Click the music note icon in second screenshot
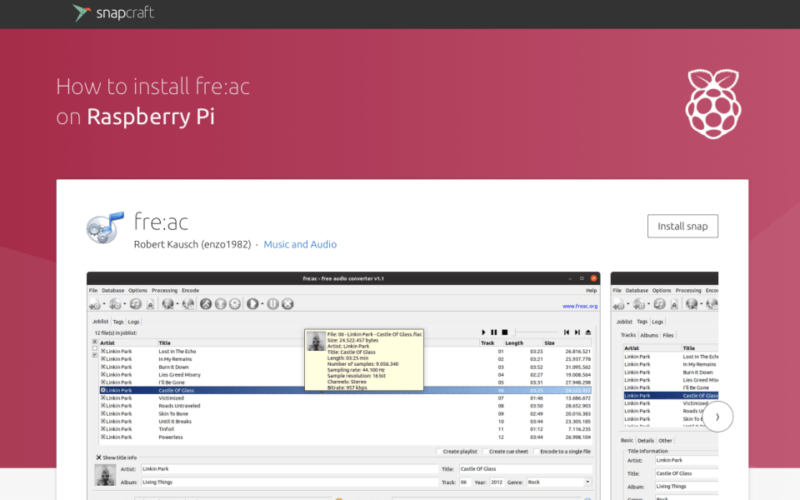The image size is (800, 500). pyautogui.click(x=659, y=304)
